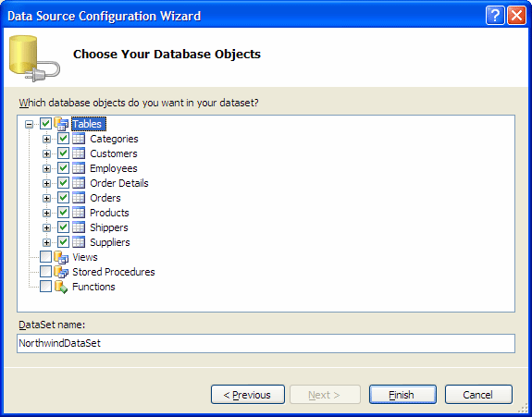Click the Tables folder icon
Viewport: 532px width, 417px height.
(x=61, y=124)
